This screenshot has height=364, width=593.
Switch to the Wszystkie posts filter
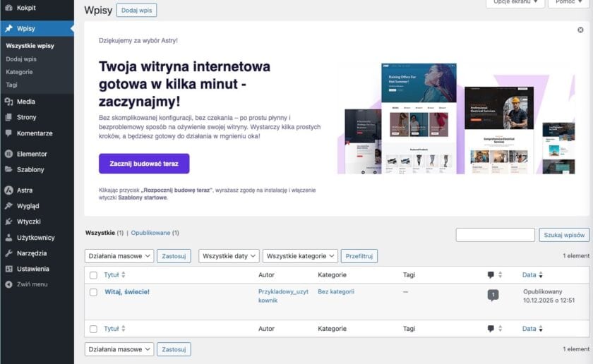pos(100,233)
